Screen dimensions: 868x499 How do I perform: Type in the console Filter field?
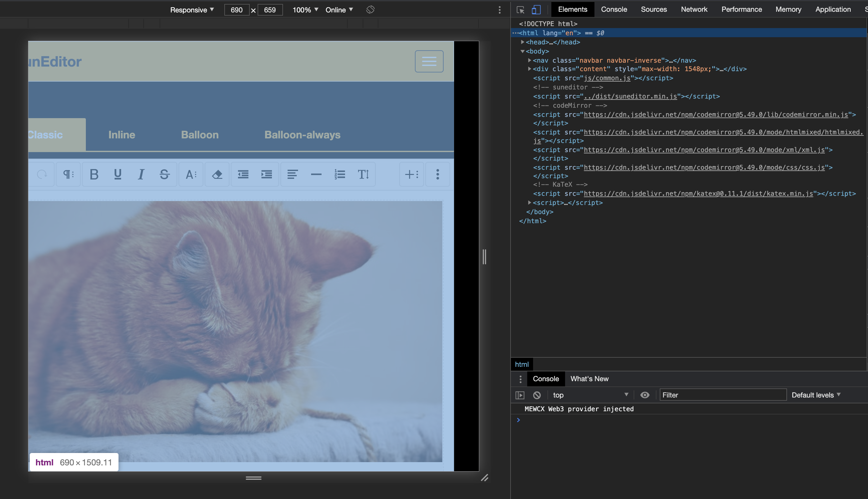tap(723, 395)
